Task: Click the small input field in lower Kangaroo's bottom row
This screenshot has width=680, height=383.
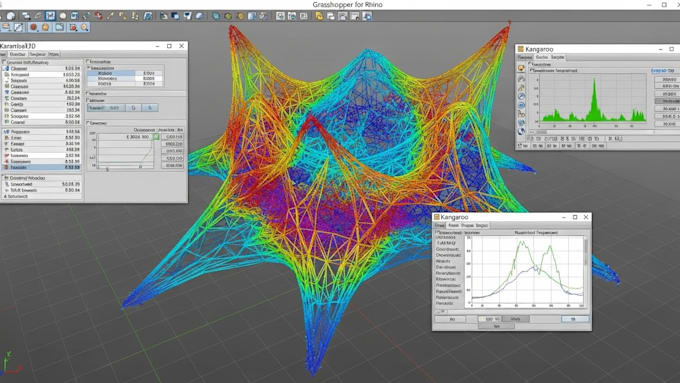Action: coord(489,319)
